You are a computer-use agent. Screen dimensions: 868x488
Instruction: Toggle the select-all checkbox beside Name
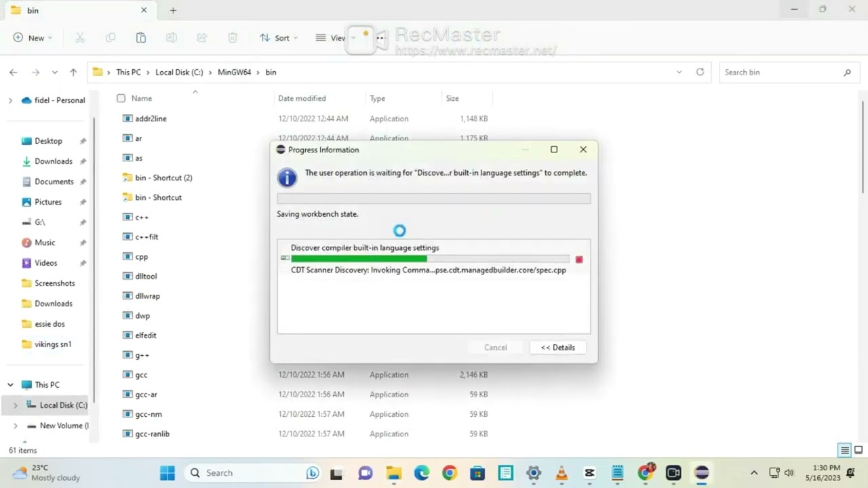(x=121, y=98)
